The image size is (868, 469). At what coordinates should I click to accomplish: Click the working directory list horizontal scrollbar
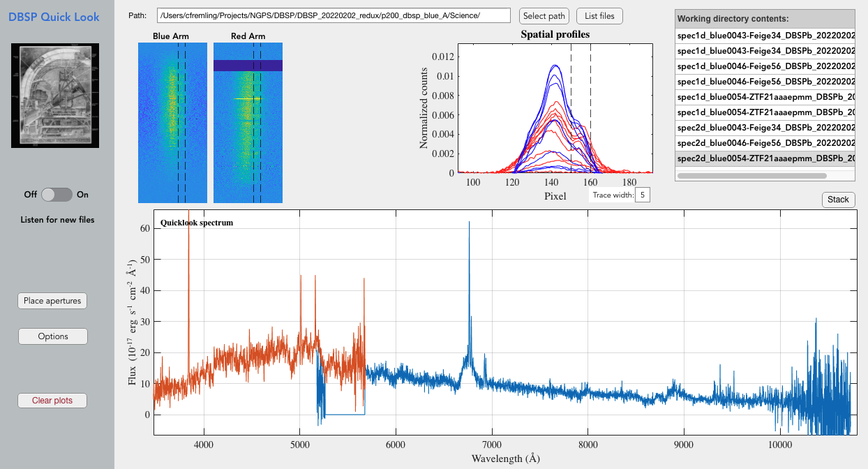pyautogui.click(x=752, y=176)
